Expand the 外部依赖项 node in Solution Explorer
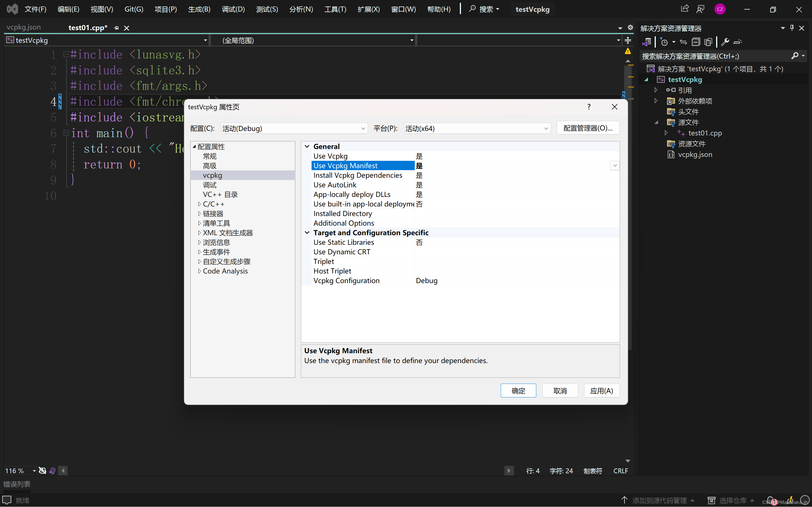The image size is (812, 507). point(656,101)
